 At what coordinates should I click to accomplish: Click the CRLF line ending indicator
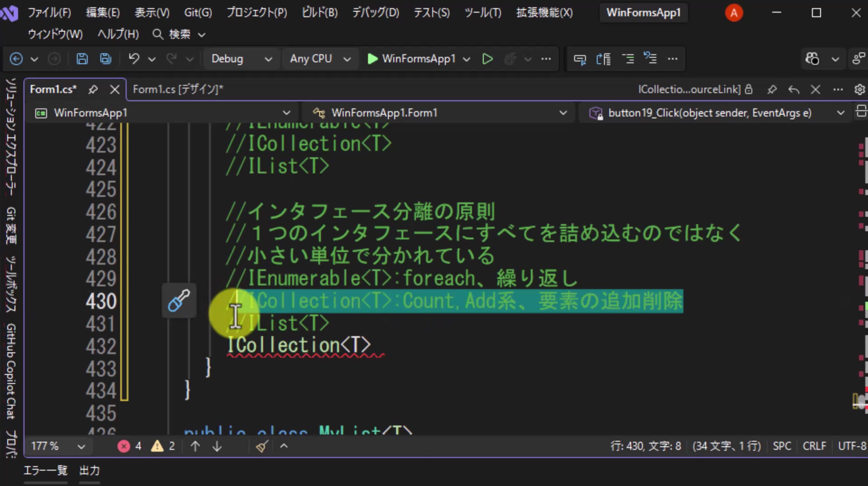pyautogui.click(x=814, y=446)
